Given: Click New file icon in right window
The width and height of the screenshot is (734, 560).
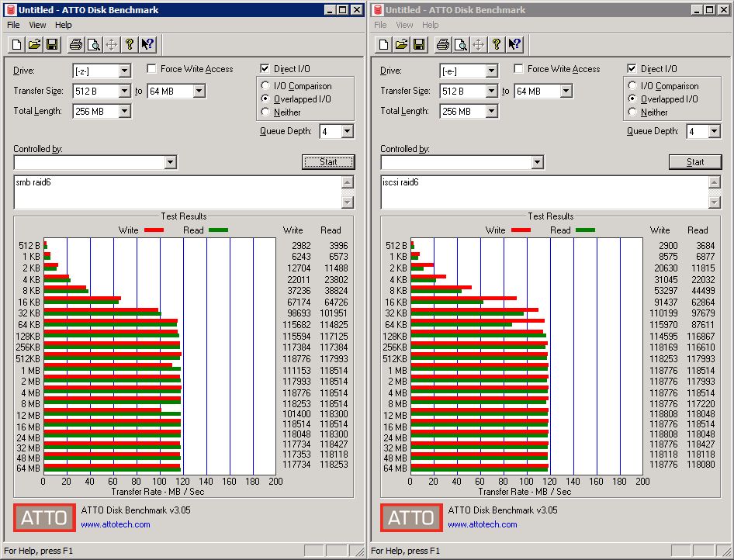Looking at the screenshot, I should (x=384, y=44).
